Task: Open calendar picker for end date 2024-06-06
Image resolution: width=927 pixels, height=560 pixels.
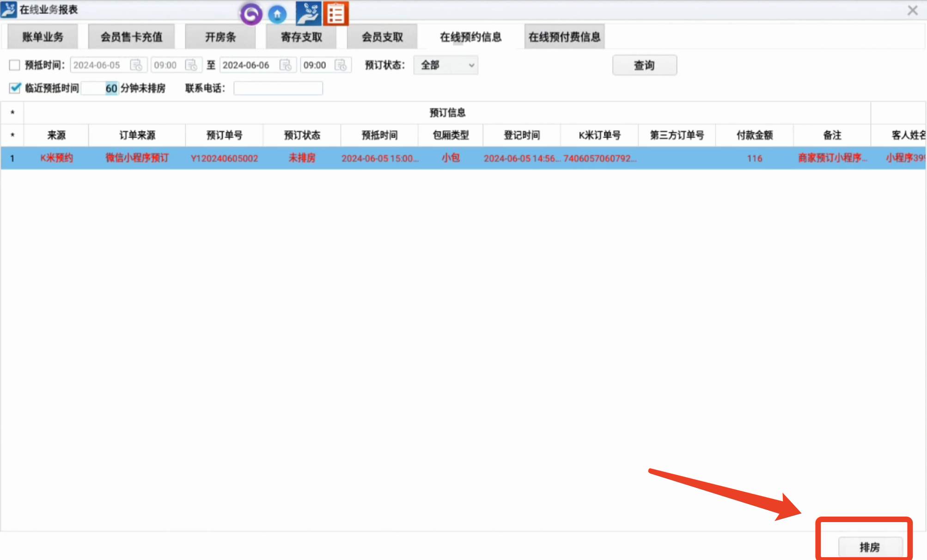Action: click(286, 65)
